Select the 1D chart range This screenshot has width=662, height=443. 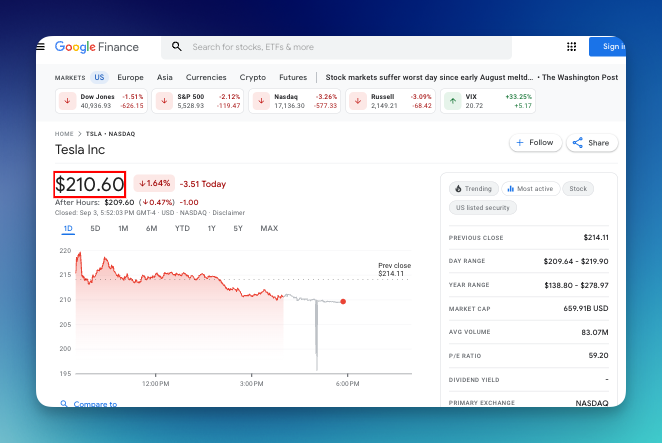(68, 228)
